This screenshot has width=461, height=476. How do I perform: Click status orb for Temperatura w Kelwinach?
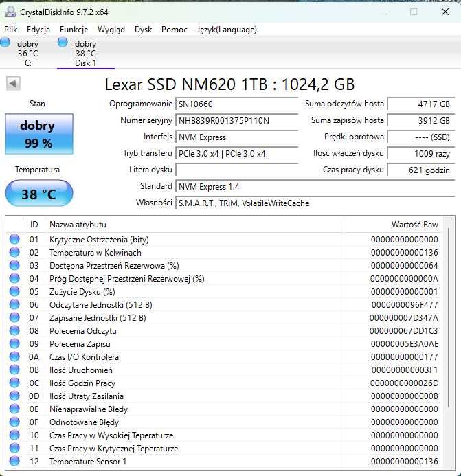pos(14,252)
